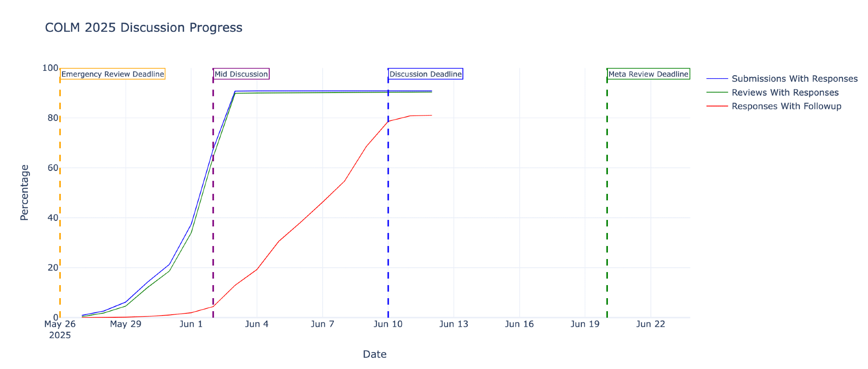Click the green legend line swatch
The height and width of the screenshot is (369, 868).
717,93
